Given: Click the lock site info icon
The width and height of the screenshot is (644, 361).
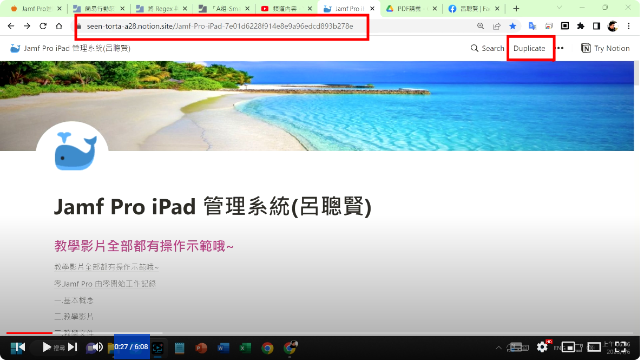Looking at the screenshot, I should [79, 27].
